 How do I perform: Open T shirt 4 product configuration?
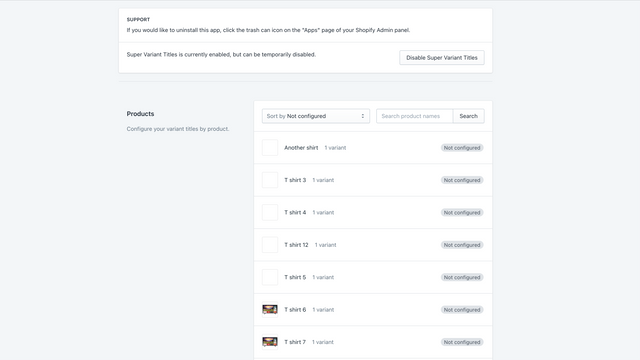pos(373,212)
